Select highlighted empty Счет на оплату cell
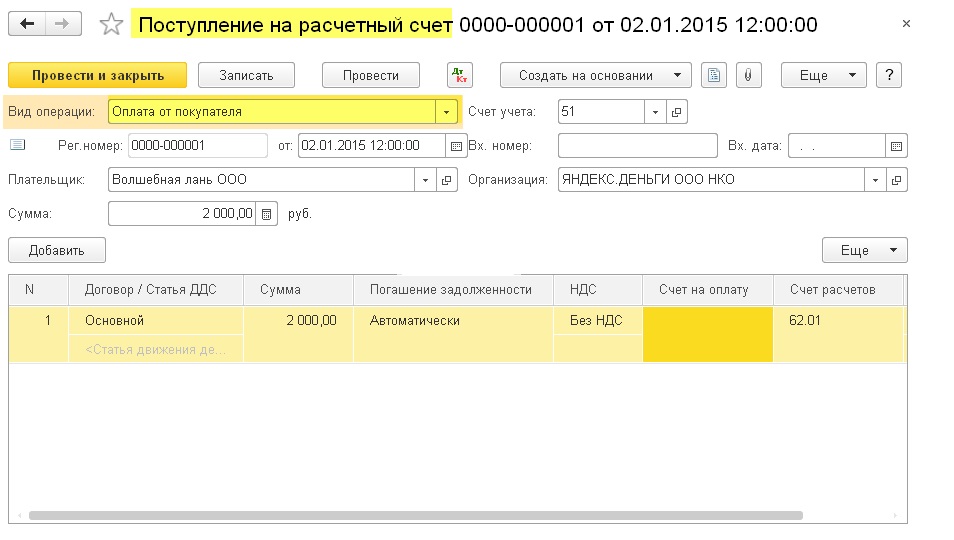 click(x=708, y=334)
